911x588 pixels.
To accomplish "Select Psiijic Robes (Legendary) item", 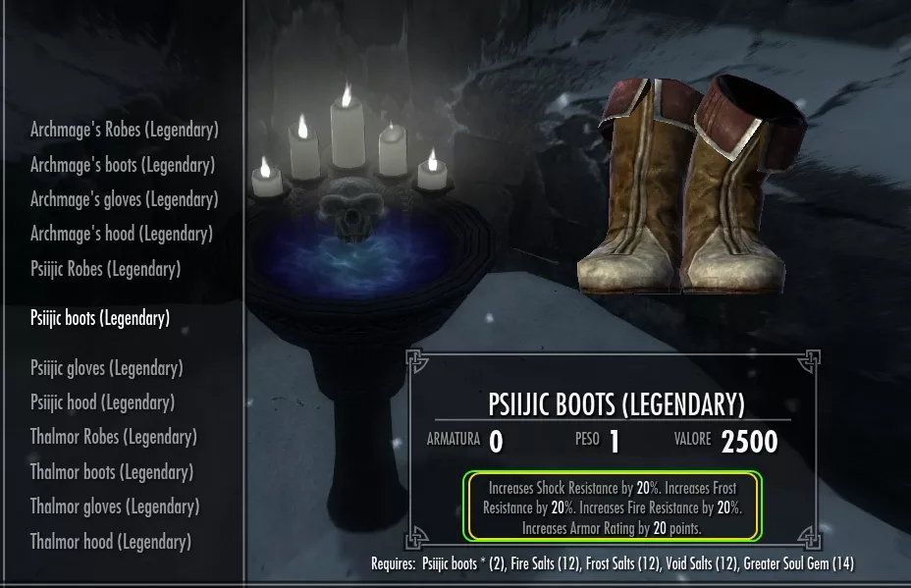I will click(x=106, y=269).
